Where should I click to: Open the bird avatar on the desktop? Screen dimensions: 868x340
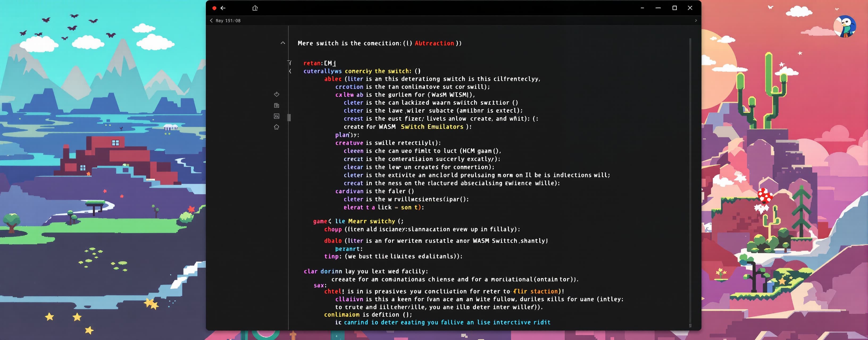click(844, 26)
